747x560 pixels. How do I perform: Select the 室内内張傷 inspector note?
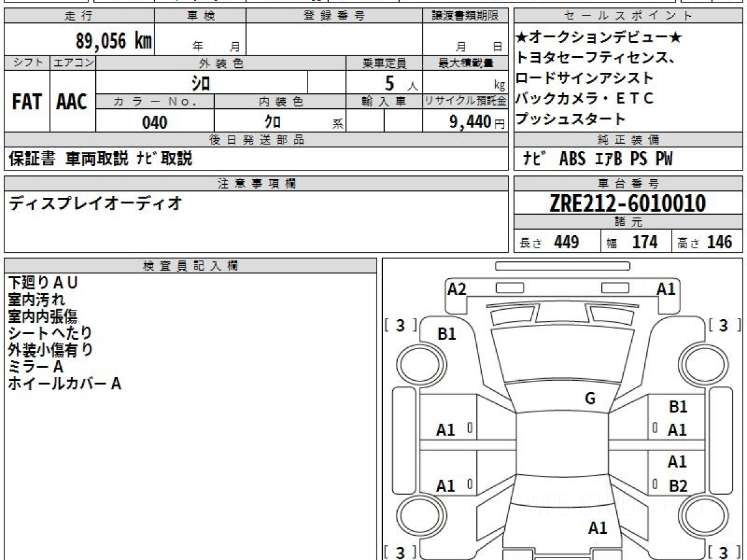coord(43,316)
